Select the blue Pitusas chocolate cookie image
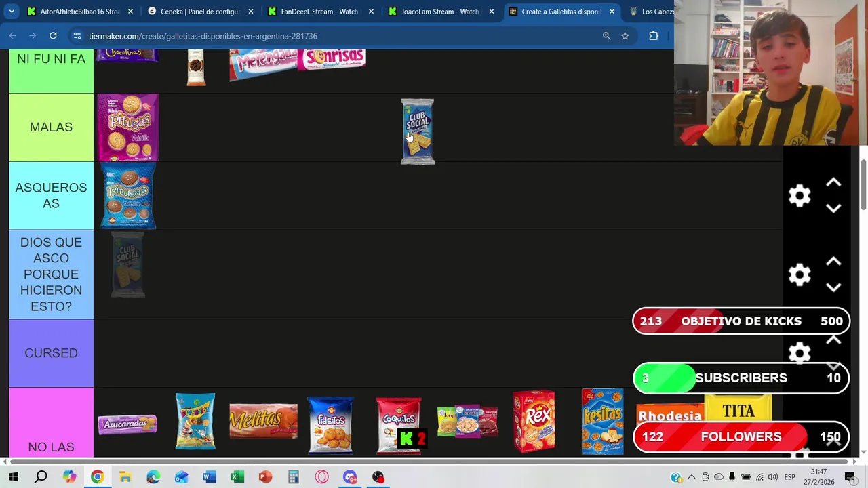 (x=127, y=196)
